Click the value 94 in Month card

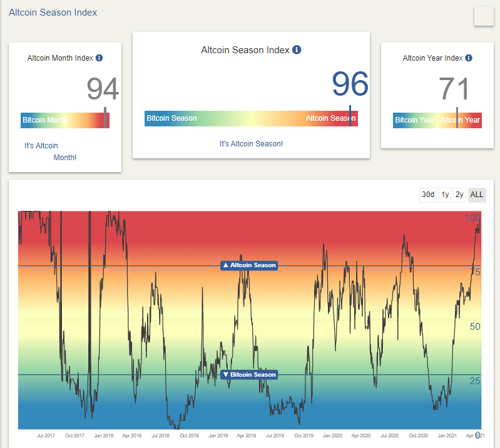[103, 89]
